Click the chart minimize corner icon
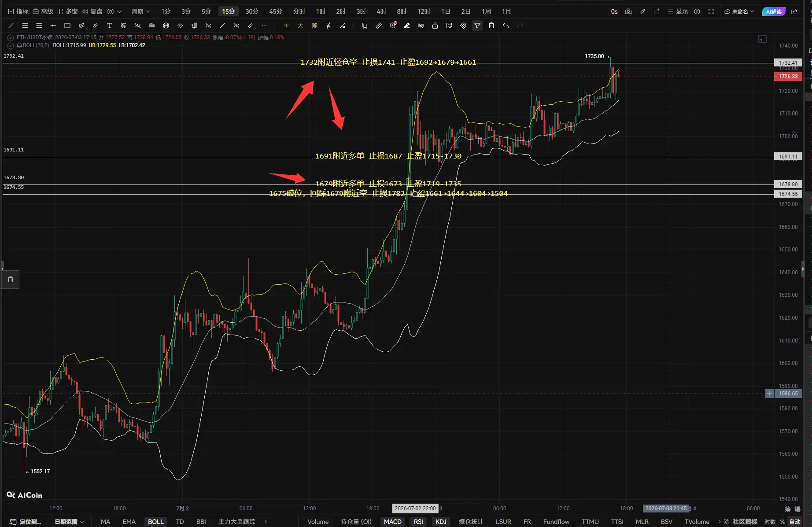This screenshot has height=527, width=812. click(x=763, y=39)
